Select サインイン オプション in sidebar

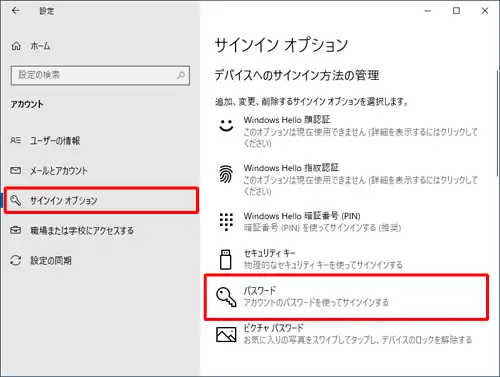coord(101,200)
